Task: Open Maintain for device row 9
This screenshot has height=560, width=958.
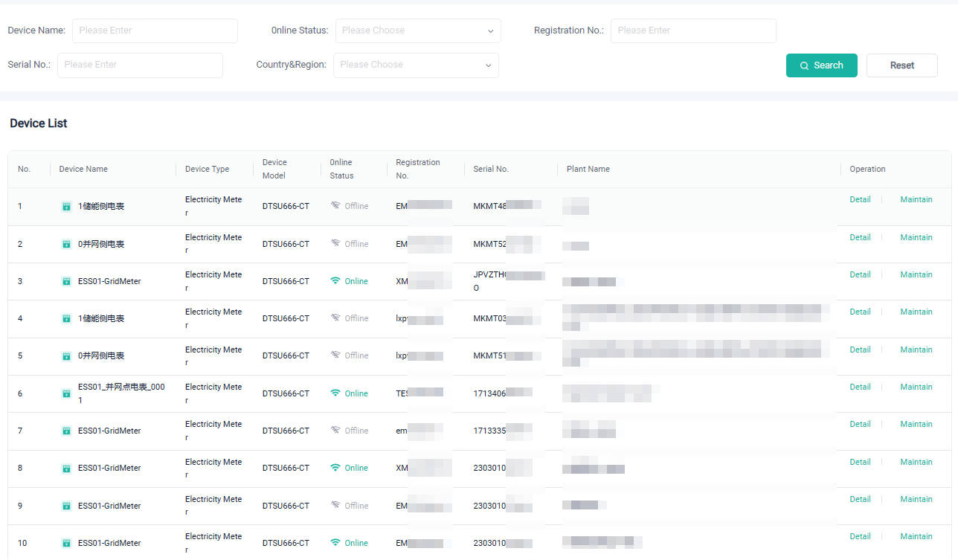Action: [x=916, y=499]
